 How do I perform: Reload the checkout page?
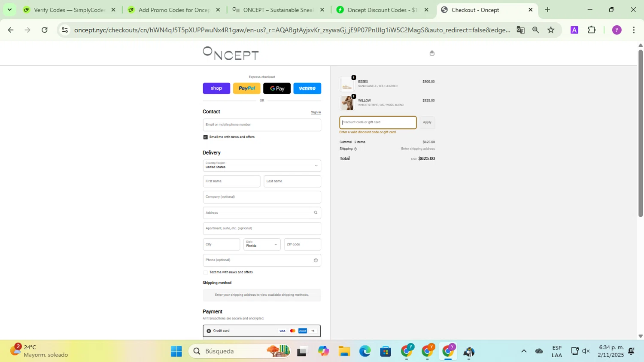point(45,30)
